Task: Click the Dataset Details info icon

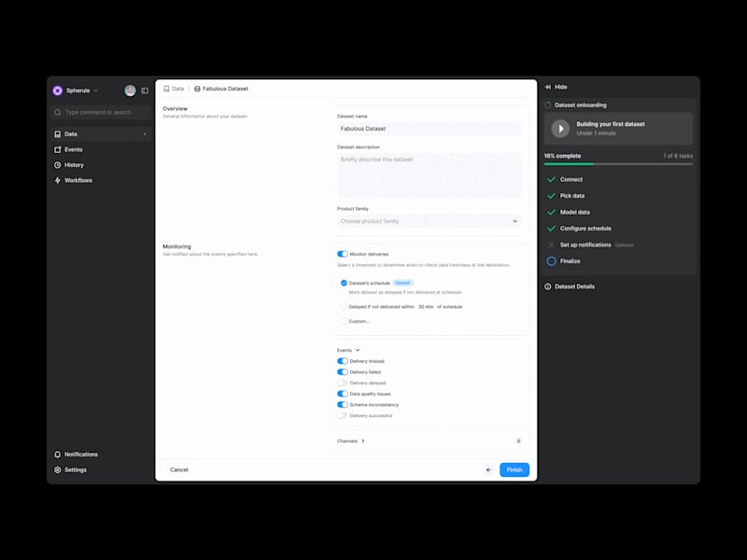Action: tap(548, 287)
